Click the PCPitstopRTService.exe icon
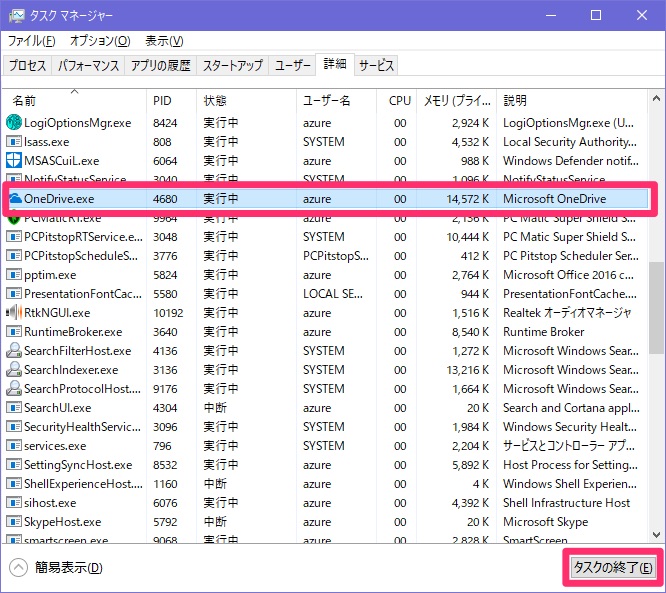This screenshot has width=666, height=593. tap(14, 237)
